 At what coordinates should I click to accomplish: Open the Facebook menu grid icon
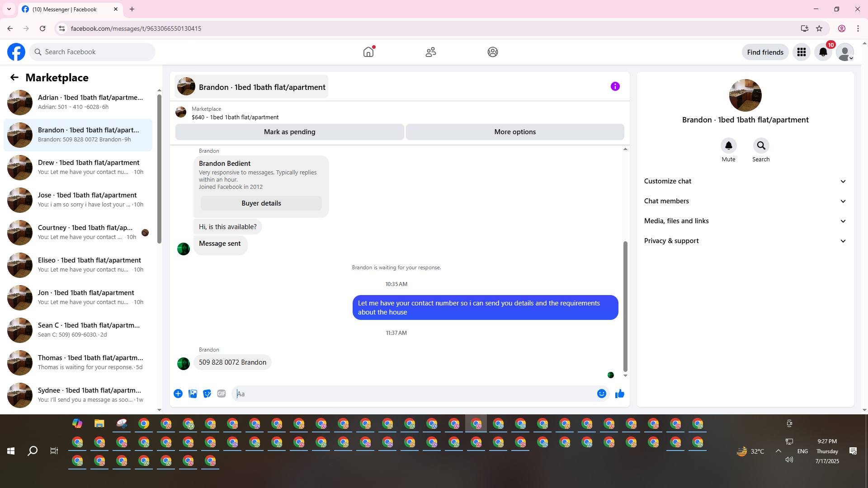pyautogui.click(x=802, y=52)
